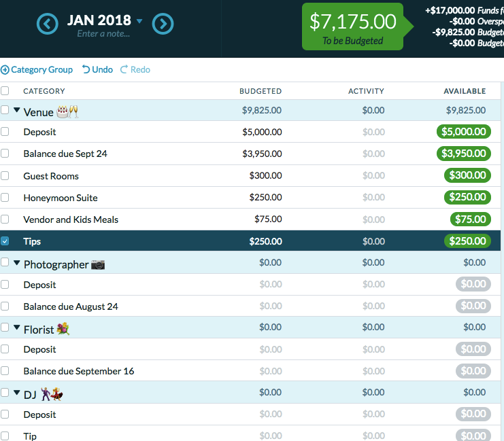Click the Redo arrow icon
This screenshot has height=441, width=504.
pyautogui.click(x=124, y=69)
